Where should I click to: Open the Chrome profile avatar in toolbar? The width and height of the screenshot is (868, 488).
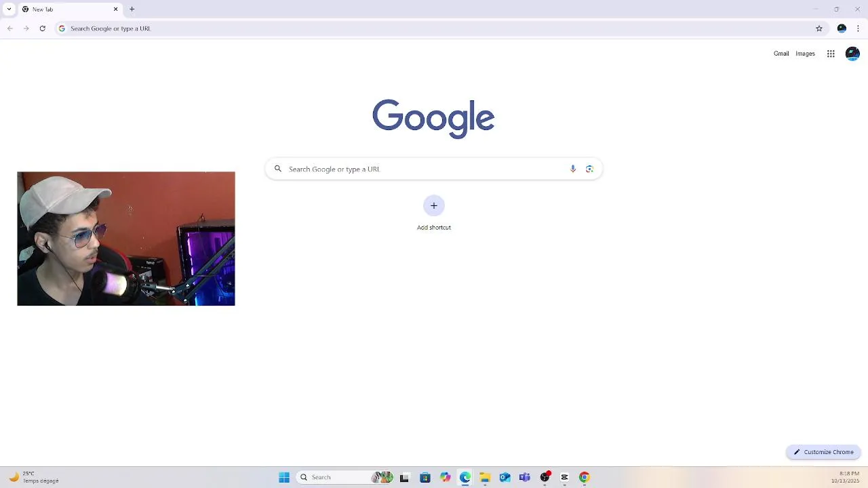pyautogui.click(x=842, y=28)
